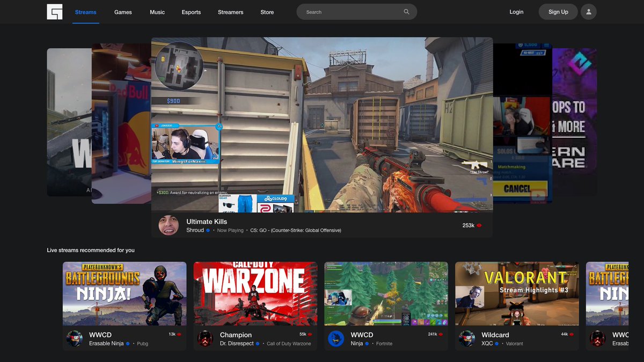Screen dimensions: 644x362
Task: Open the Games tab
Action: [x=123, y=12]
